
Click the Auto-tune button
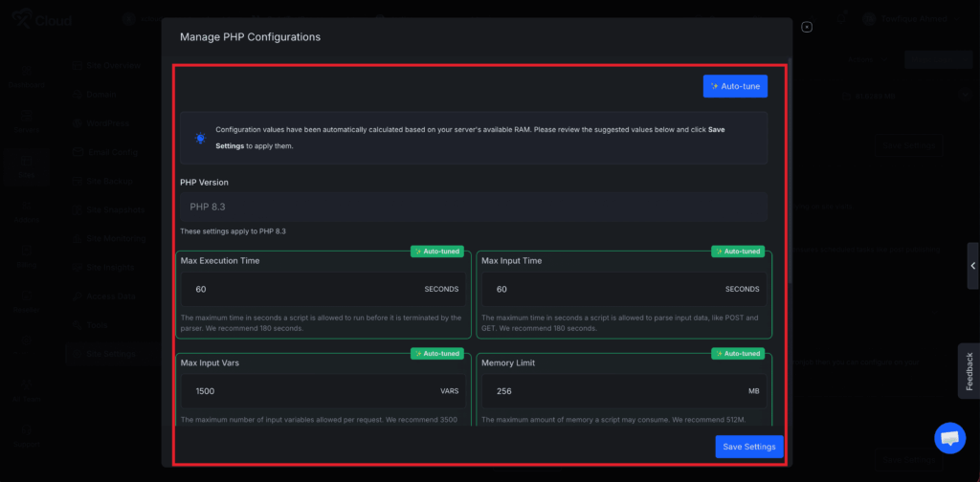pyautogui.click(x=735, y=86)
